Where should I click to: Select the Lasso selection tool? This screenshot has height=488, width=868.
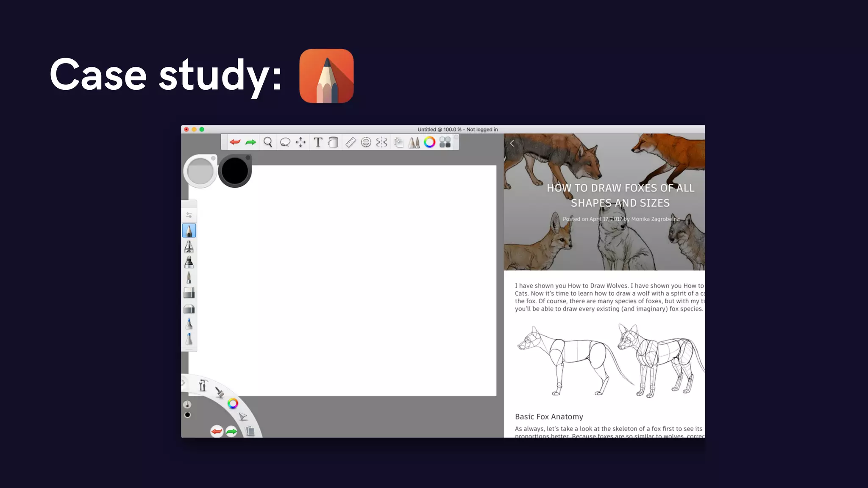click(x=285, y=142)
